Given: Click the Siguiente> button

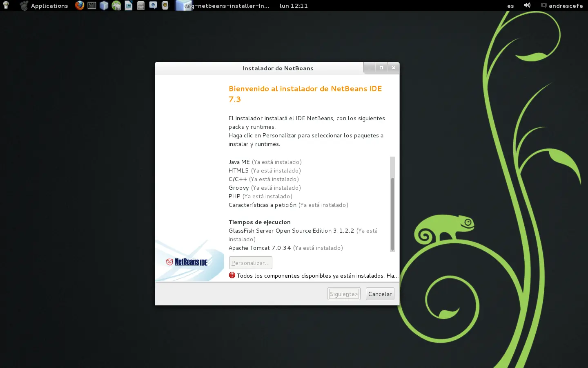Looking at the screenshot, I should (344, 294).
